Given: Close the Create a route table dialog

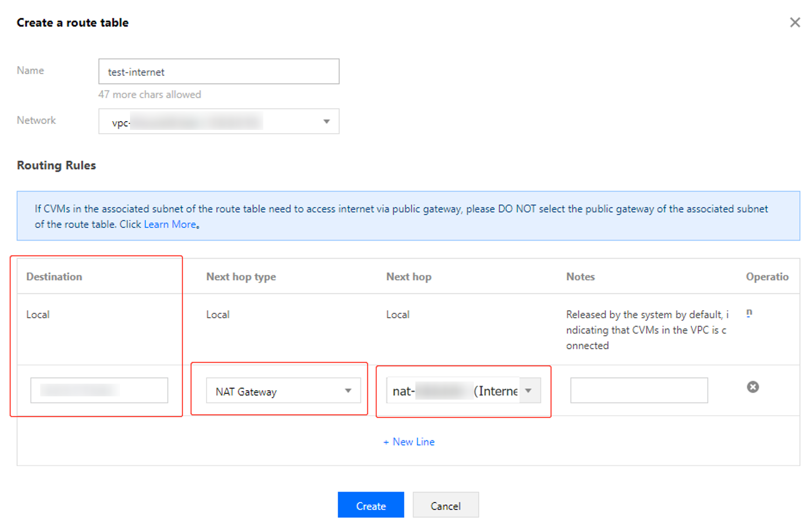Looking at the screenshot, I should pyautogui.click(x=794, y=23).
